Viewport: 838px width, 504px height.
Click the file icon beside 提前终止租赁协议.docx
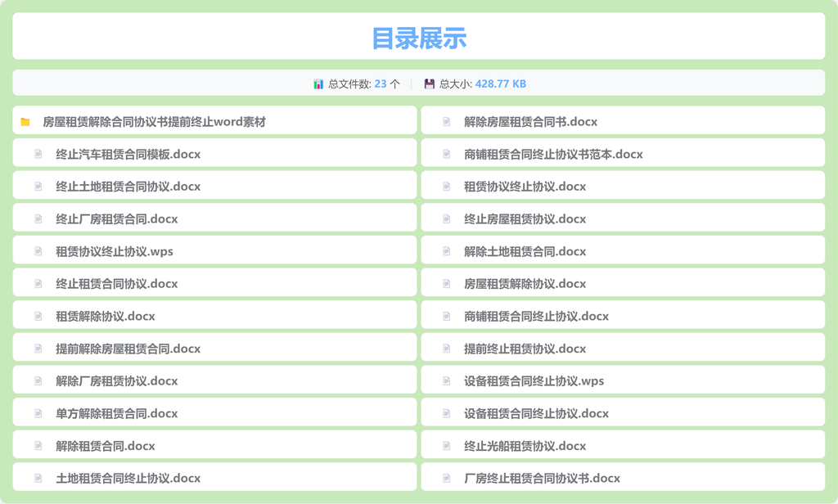(446, 349)
